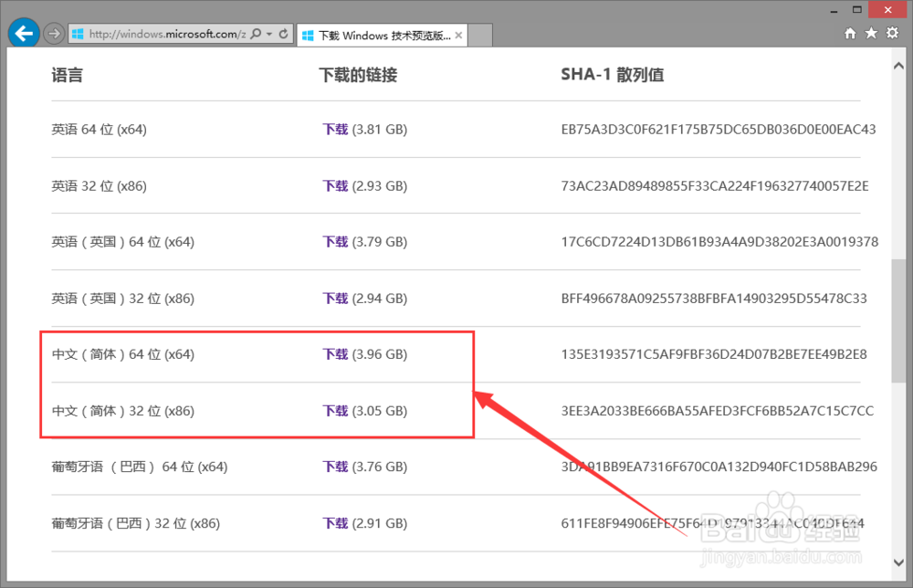
Task: Click hash 73AC23AD89489855F33CA224F196327740057E2E
Action: point(715,185)
